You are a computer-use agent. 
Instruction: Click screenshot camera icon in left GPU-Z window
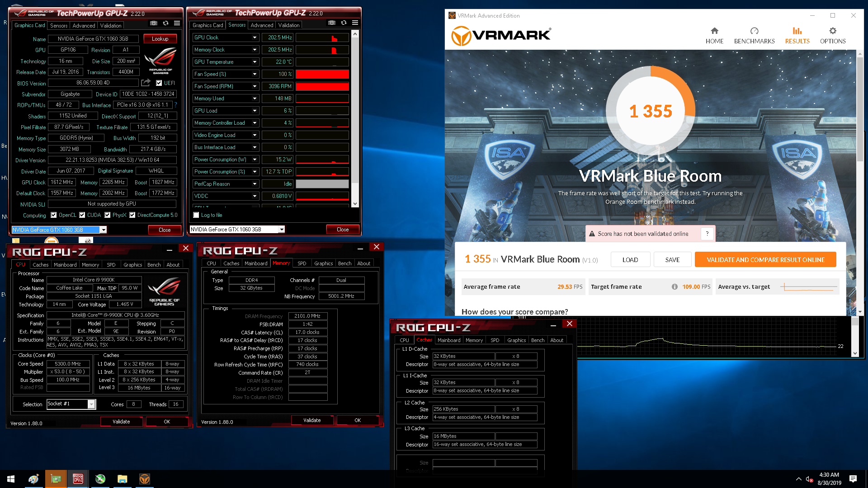point(154,23)
